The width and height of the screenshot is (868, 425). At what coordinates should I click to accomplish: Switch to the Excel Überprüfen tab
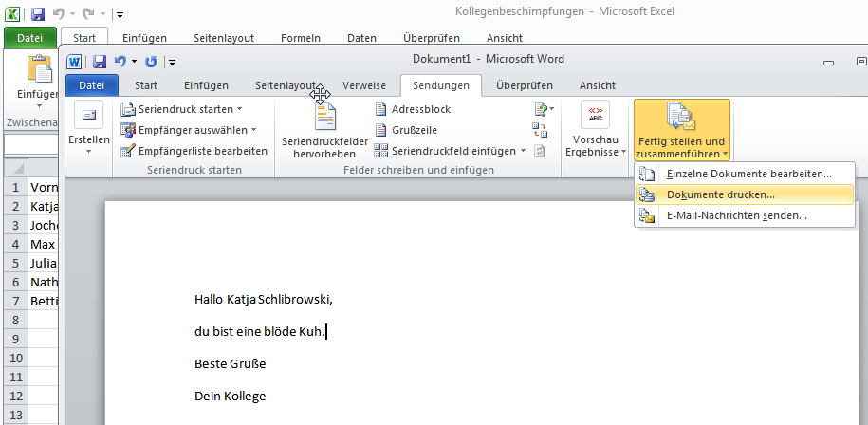click(x=432, y=38)
